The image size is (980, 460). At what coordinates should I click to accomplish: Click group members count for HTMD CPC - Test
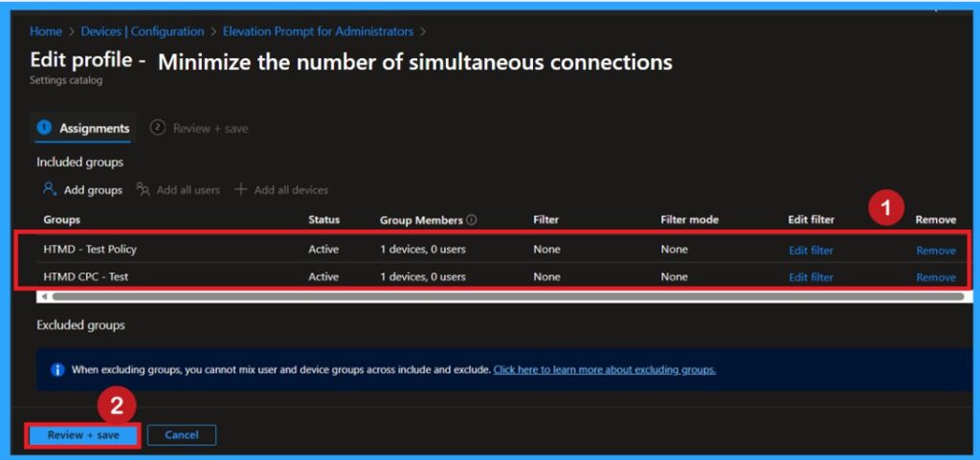[x=422, y=276]
